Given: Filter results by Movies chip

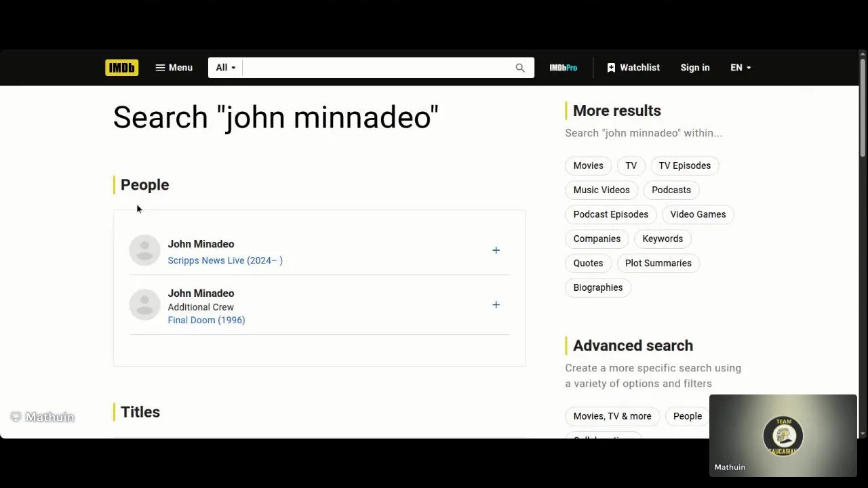Looking at the screenshot, I should tap(588, 165).
